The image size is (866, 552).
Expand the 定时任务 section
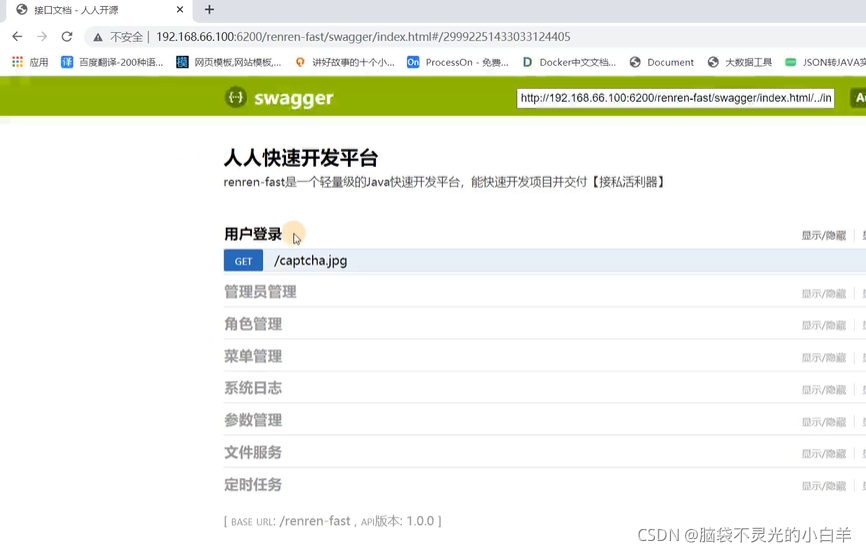tap(253, 485)
